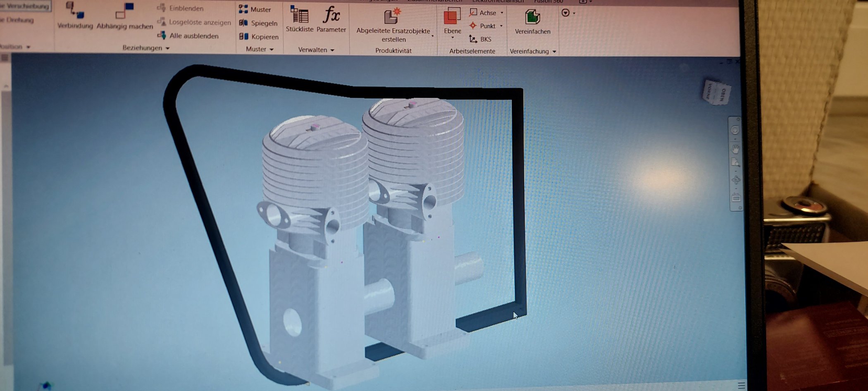Toggle Alle ausblenden for relationships
This screenshot has height=391, width=868.
[188, 36]
